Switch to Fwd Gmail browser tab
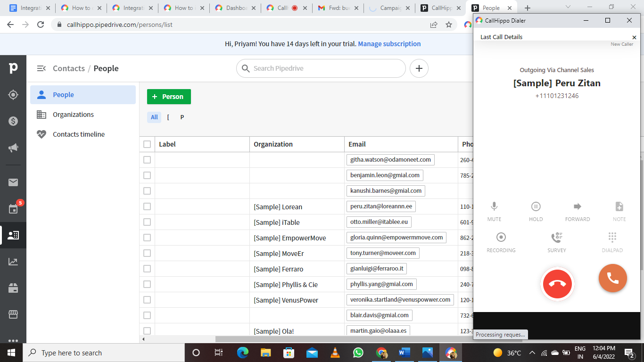 pyautogui.click(x=338, y=8)
